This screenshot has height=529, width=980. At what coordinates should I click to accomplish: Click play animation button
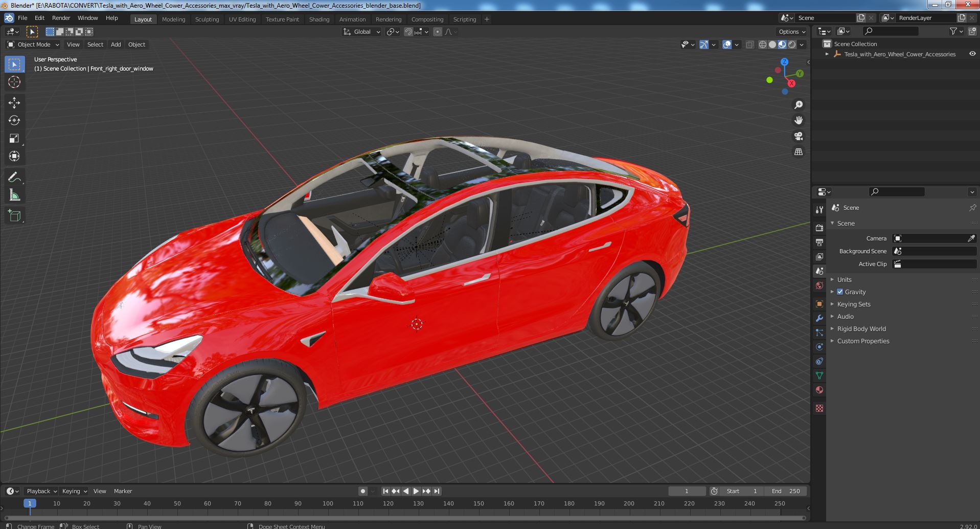416,491
